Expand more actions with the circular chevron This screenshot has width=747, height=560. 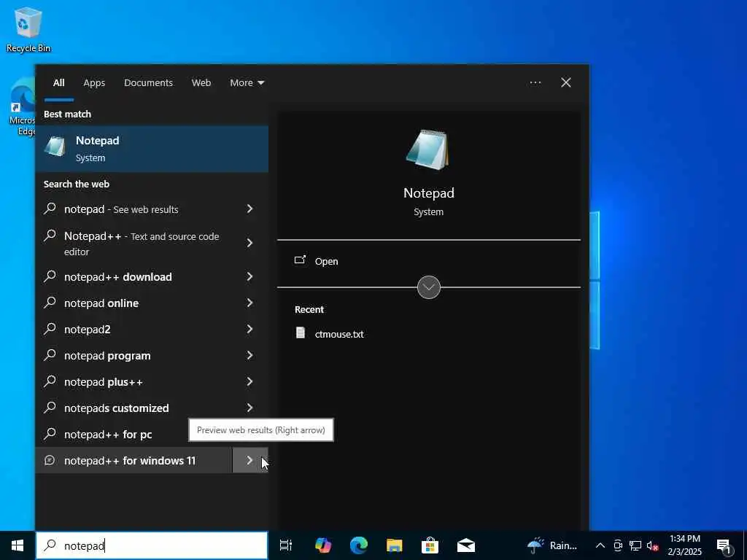tap(429, 287)
